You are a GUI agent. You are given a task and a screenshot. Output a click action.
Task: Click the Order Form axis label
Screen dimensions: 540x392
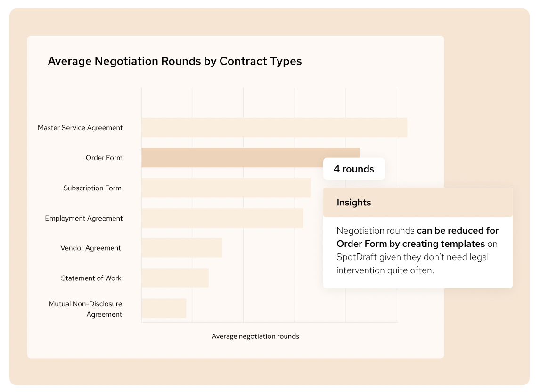(104, 158)
